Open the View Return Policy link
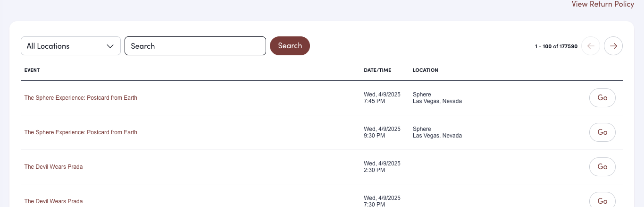The width and height of the screenshot is (644, 207). coord(602,4)
